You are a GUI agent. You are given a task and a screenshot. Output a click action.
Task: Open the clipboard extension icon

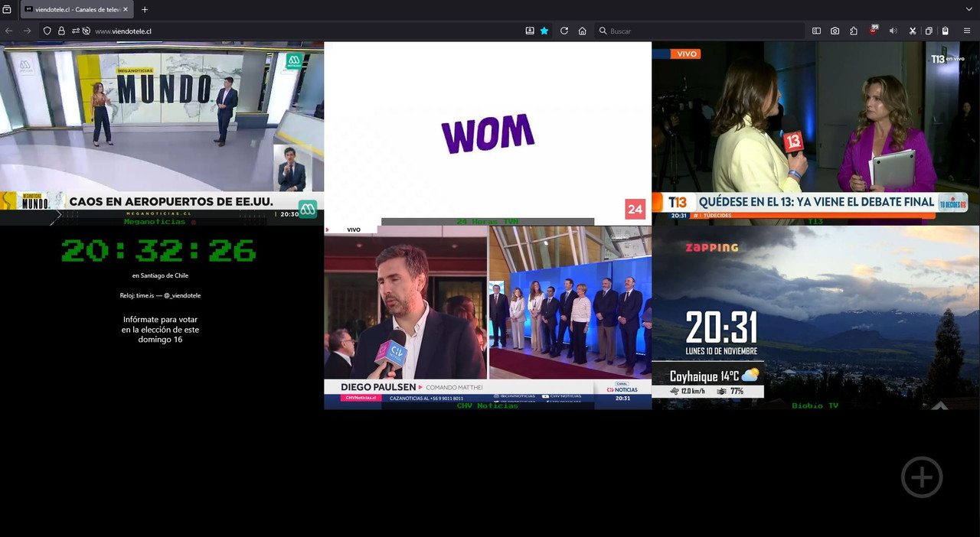click(946, 31)
